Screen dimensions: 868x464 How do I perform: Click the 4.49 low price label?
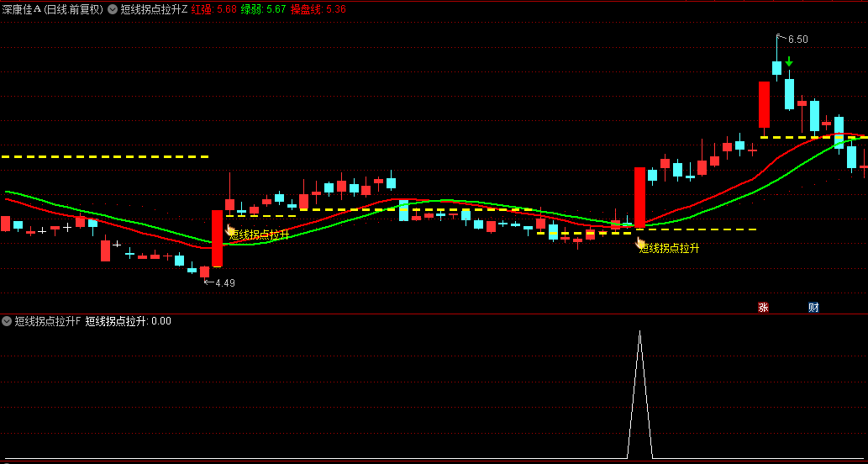pos(225,283)
